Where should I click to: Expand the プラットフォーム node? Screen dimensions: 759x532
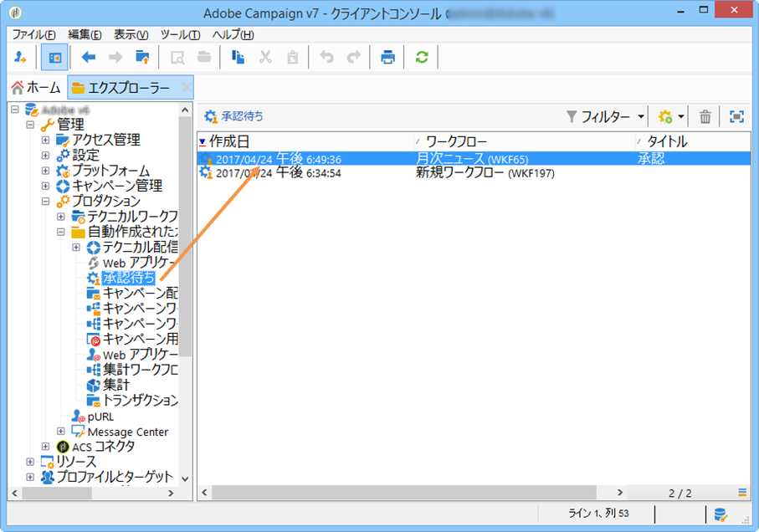pyautogui.click(x=45, y=171)
